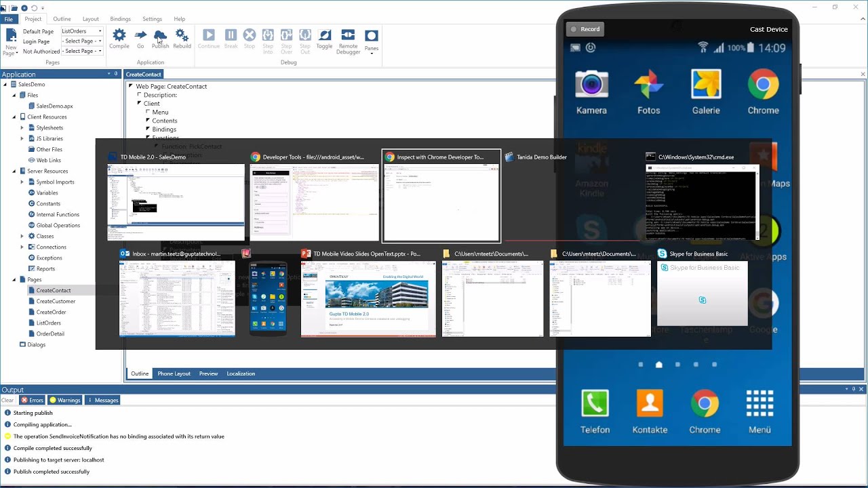Create a New Page

point(11,41)
